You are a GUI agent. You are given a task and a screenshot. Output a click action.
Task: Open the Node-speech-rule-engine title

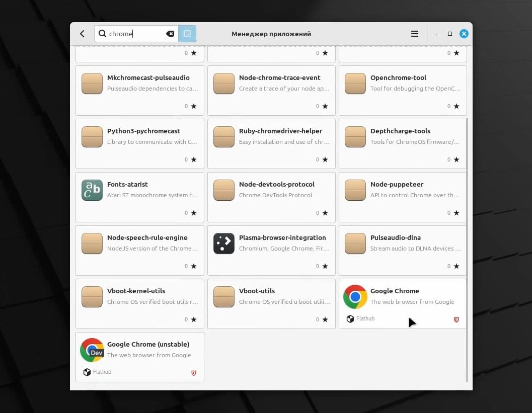pos(147,238)
